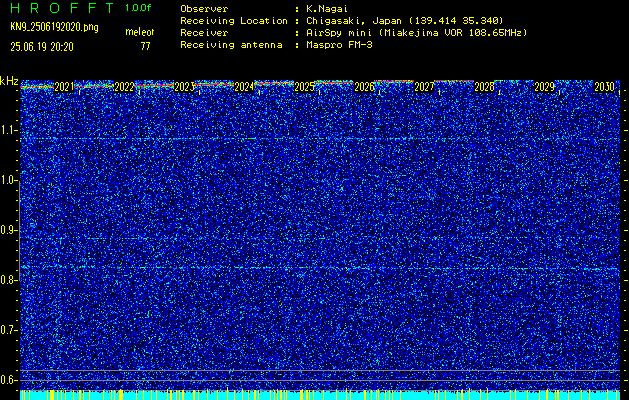Click the 2023 time marker
The width and height of the screenshot is (629, 400).
184,87
